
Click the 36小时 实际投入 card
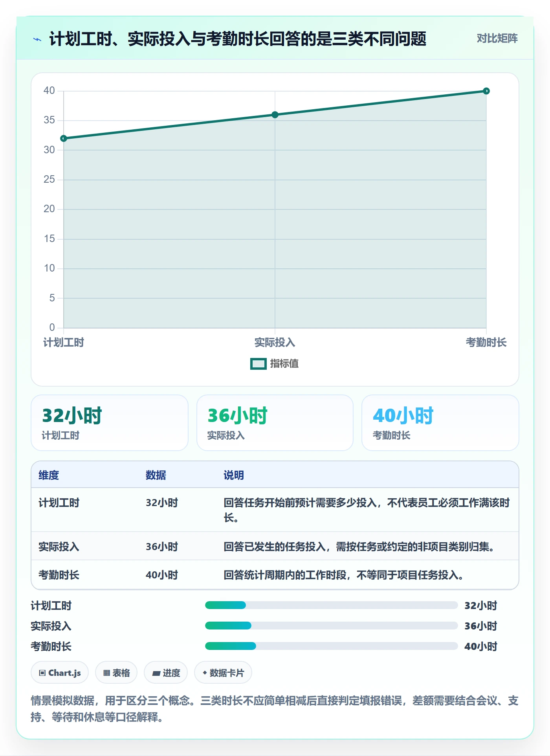click(275, 423)
